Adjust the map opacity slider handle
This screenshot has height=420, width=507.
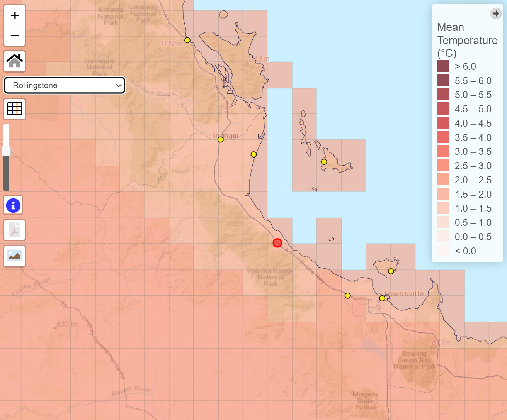tap(6, 151)
